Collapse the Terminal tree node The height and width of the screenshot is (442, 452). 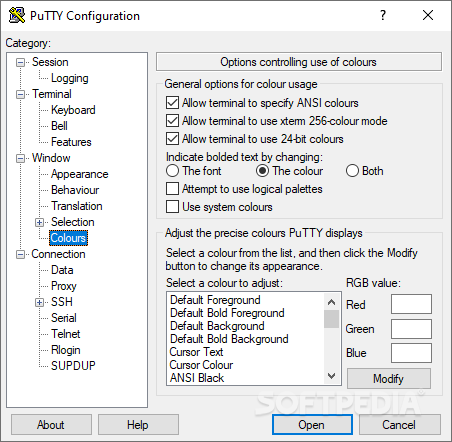click(21, 94)
